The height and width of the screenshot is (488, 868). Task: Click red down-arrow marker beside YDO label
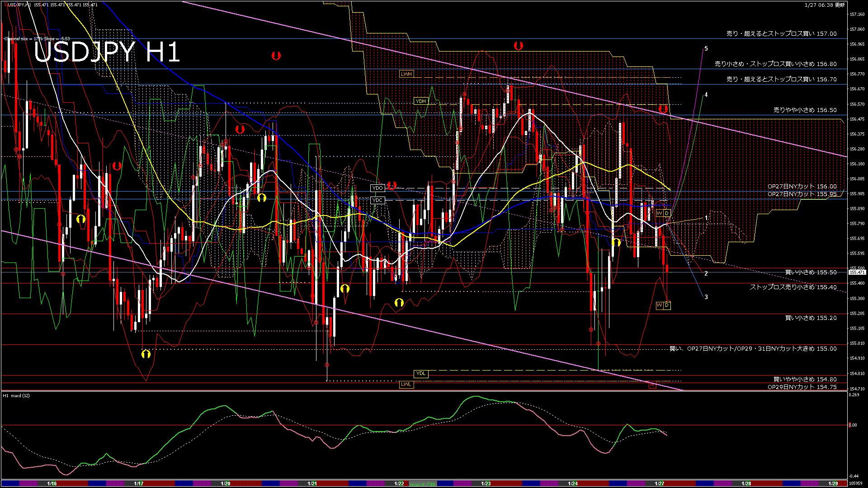[x=392, y=185]
